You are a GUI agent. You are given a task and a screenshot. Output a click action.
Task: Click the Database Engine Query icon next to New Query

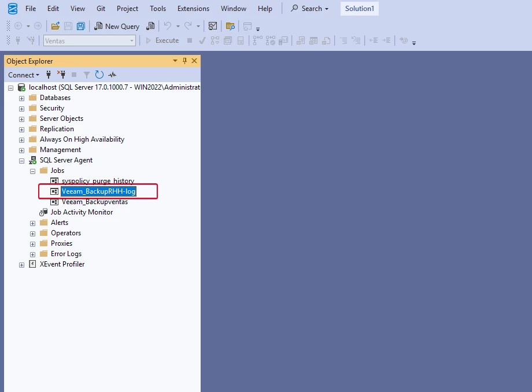pos(150,26)
